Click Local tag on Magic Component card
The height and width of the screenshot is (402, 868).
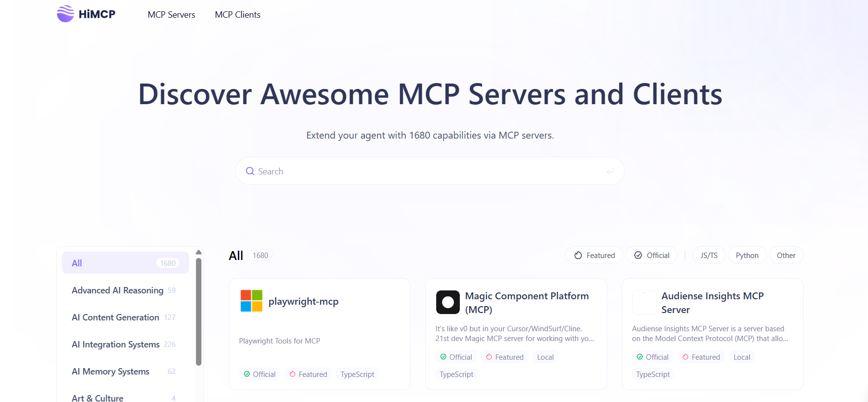tap(545, 357)
